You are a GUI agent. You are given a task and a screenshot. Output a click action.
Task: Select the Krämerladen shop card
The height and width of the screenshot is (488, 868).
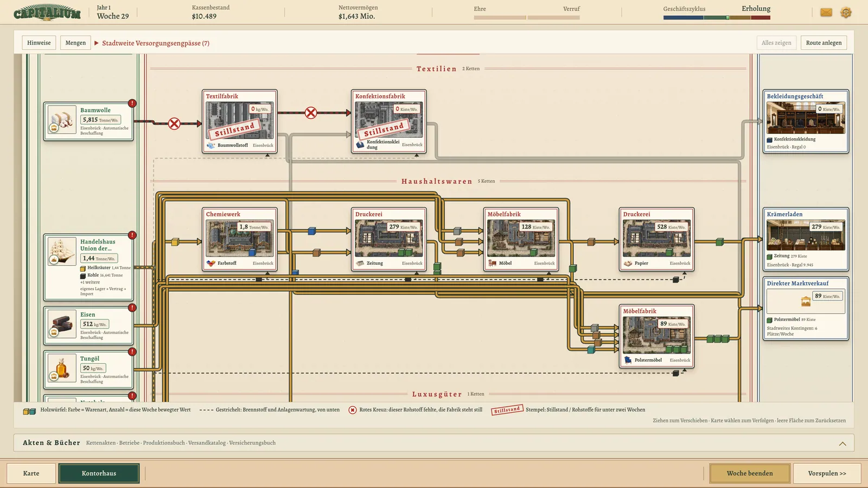pos(806,239)
